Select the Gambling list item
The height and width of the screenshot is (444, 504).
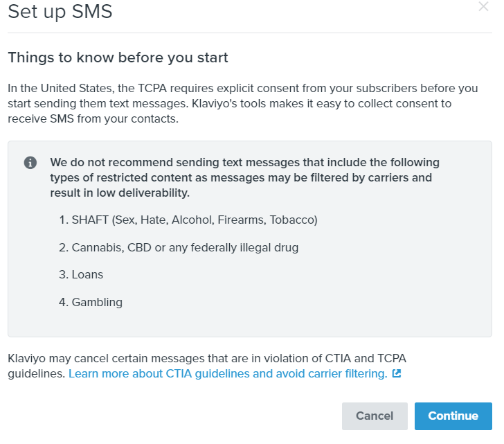91,302
